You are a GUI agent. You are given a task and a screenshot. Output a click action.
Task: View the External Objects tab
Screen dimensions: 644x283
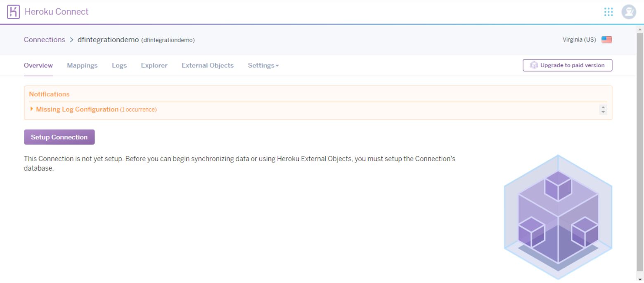click(x=207, y=65)
